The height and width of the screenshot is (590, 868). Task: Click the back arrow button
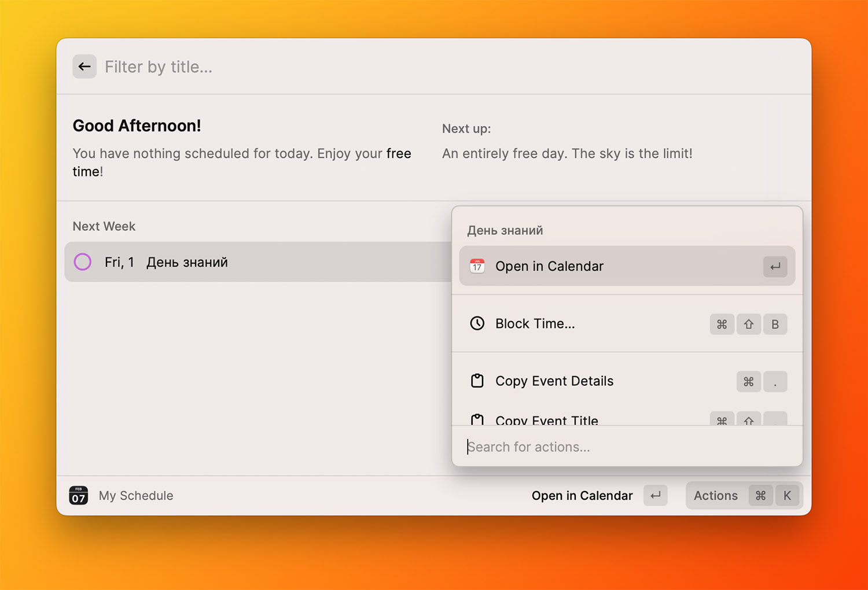click(84, 67)
